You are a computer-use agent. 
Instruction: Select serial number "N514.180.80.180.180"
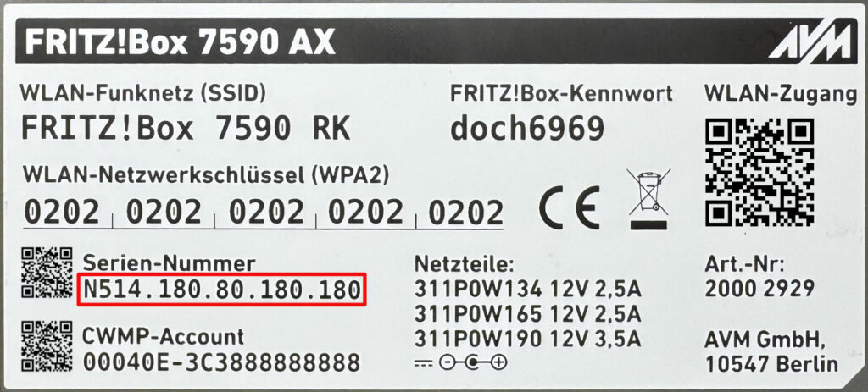pos(222,290)
